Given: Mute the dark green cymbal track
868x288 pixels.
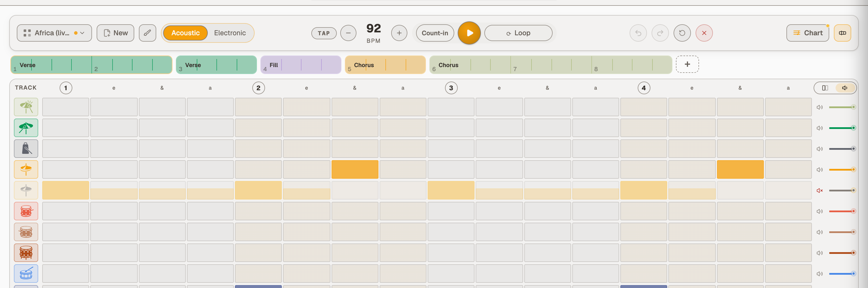Looking at the screenshot, I should coord(819,128).
